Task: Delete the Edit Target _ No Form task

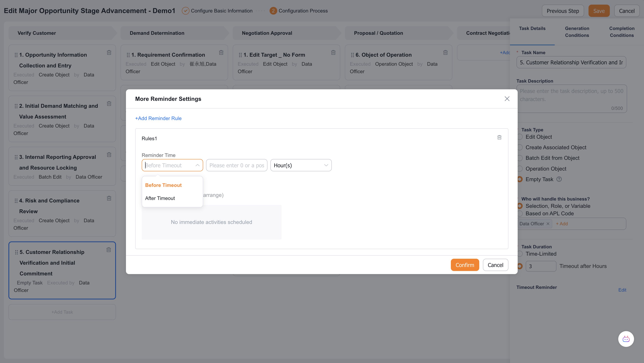Action: point(333,52)
